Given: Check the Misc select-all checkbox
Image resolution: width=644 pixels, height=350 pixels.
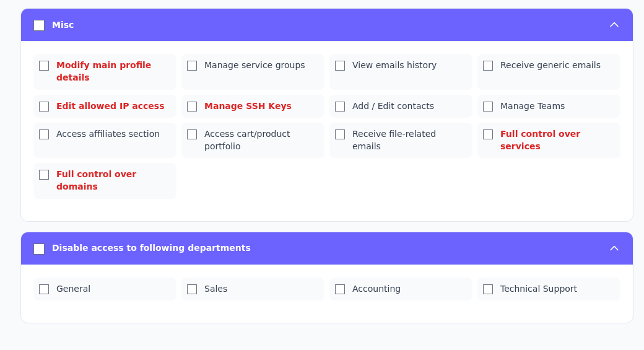Looking at the screenshot, I should point(39,25).
